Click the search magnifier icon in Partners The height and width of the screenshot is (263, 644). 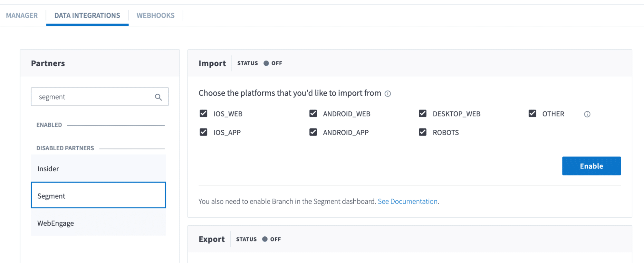[x=158, y=97]
